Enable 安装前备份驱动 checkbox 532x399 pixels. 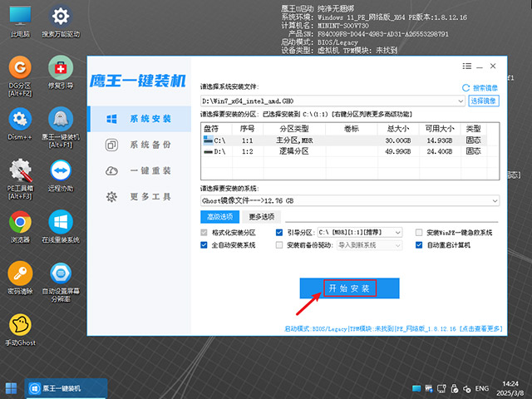coord(279,245)
